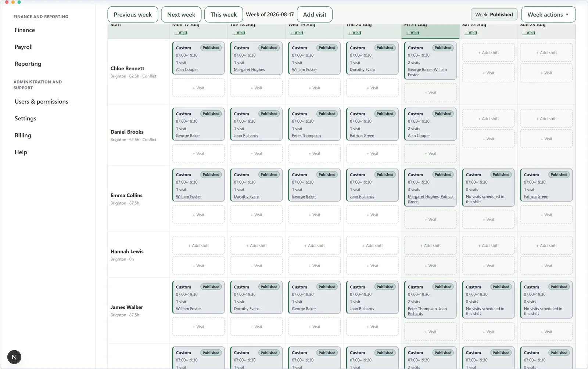Open Margaret Hughes link in Chloe's Tuesday shift
This screenshot has height=369, width=588.
click(249, 70)
